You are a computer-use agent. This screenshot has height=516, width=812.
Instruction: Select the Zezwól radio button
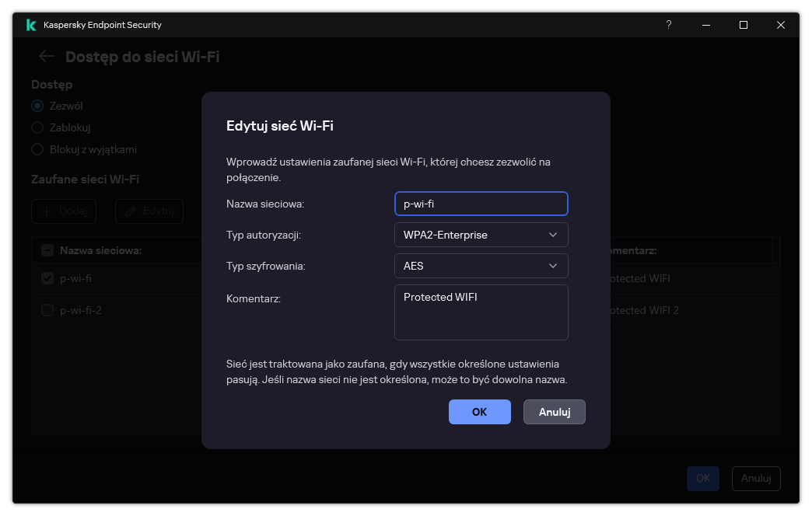[37, 106]
